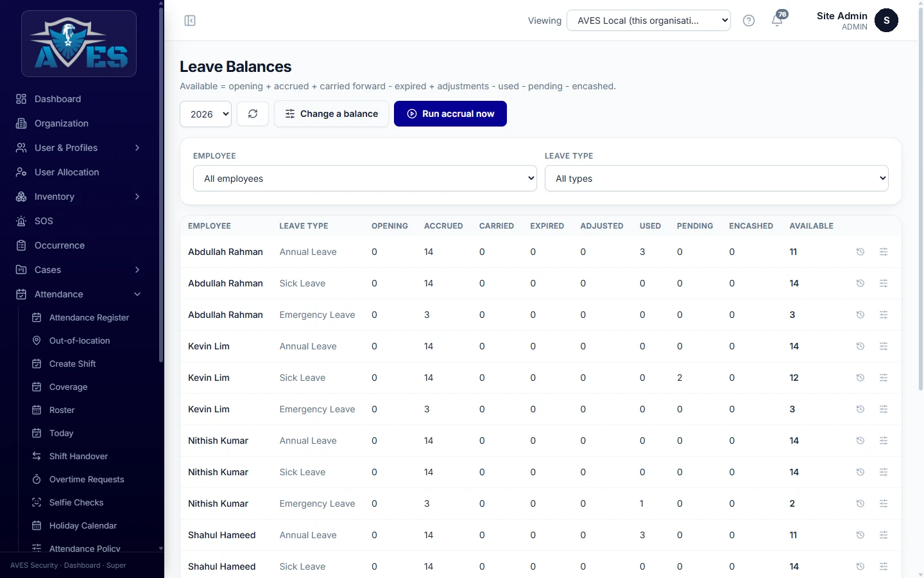Screen dimensions: 924x578
Task: View history for Kevin Lim Sick Leave
Action: tap(860, 378)
